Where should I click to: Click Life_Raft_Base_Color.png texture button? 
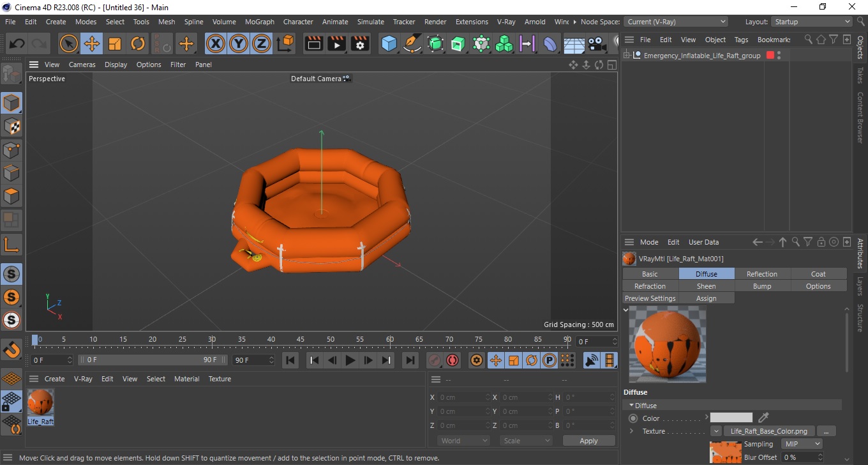[768, 431]
